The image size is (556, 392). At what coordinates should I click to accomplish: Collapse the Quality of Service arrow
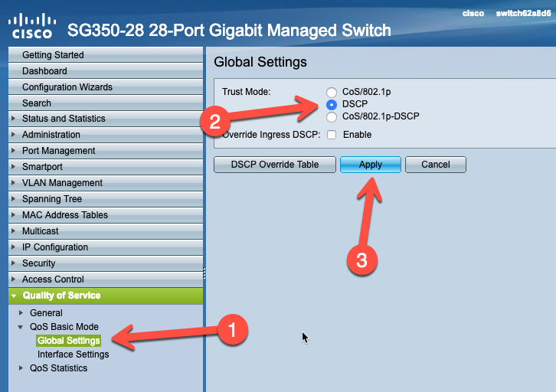14,296
